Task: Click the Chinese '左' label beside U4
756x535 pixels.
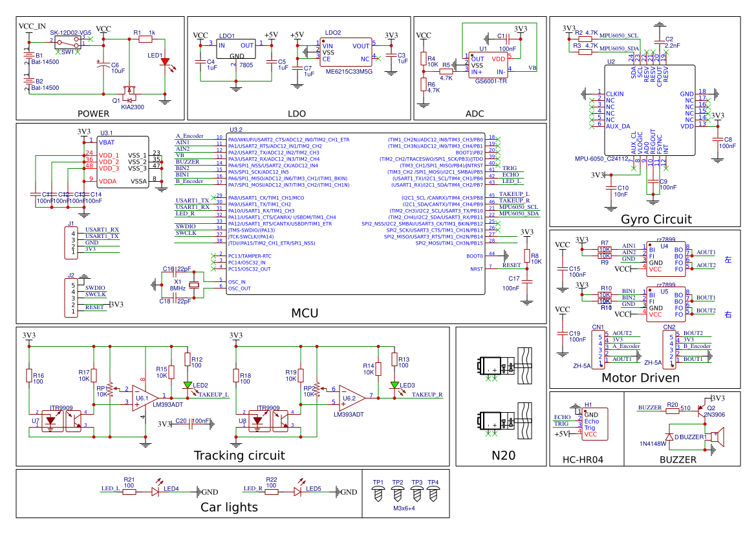Action: [x=728, y=259]
